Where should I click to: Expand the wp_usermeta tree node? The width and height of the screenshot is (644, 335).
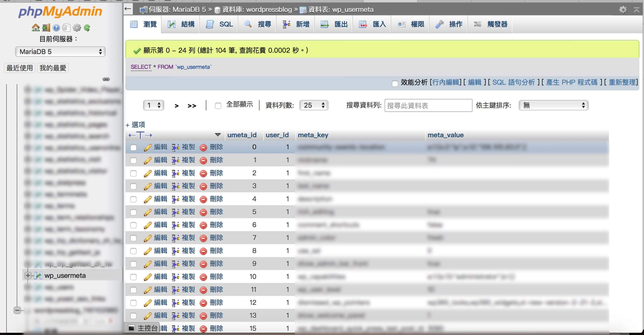[28, 276]
